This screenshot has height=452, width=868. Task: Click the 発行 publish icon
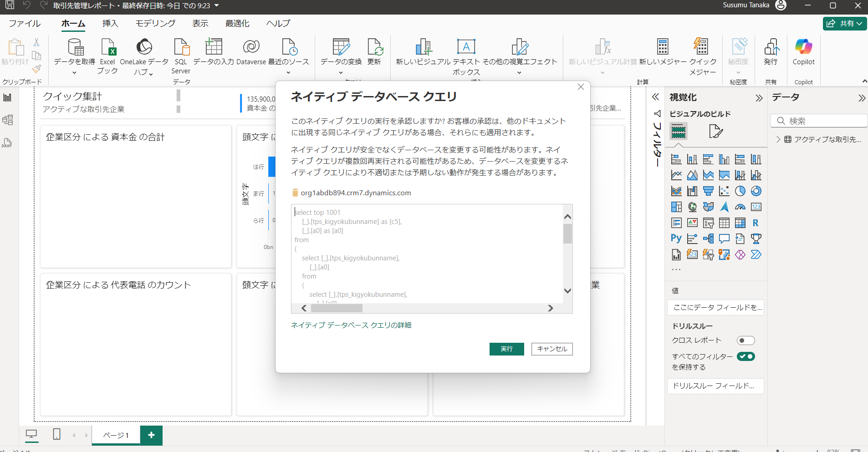771,47
